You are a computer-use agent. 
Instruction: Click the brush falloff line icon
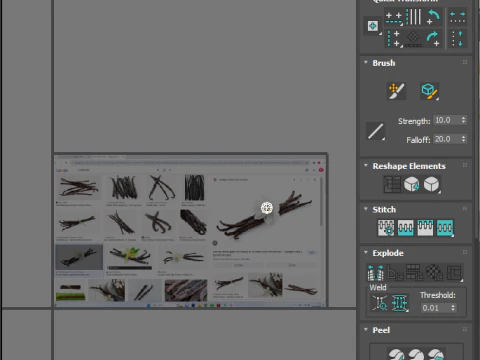(x=375, y=131)
